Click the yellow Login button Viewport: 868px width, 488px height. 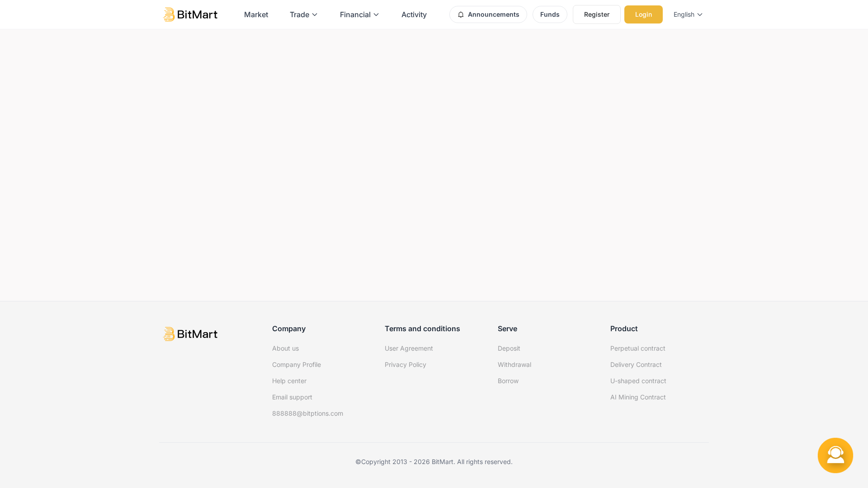click(643, 14)
